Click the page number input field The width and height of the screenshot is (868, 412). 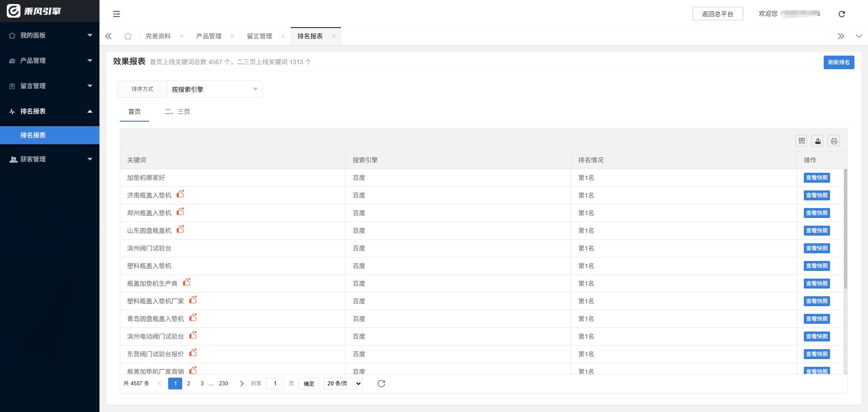275,384
